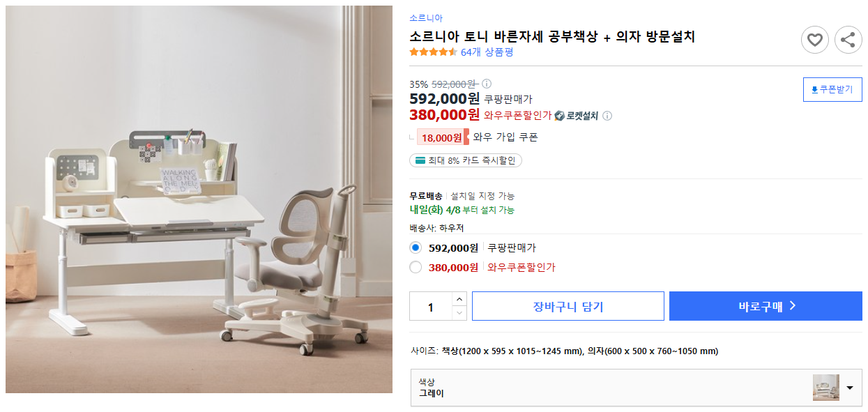Viewport: 868px width, 412px height.
Task: Open info tooltip beside the 로켓설치 badge
Action: click(x=608, y=116)
